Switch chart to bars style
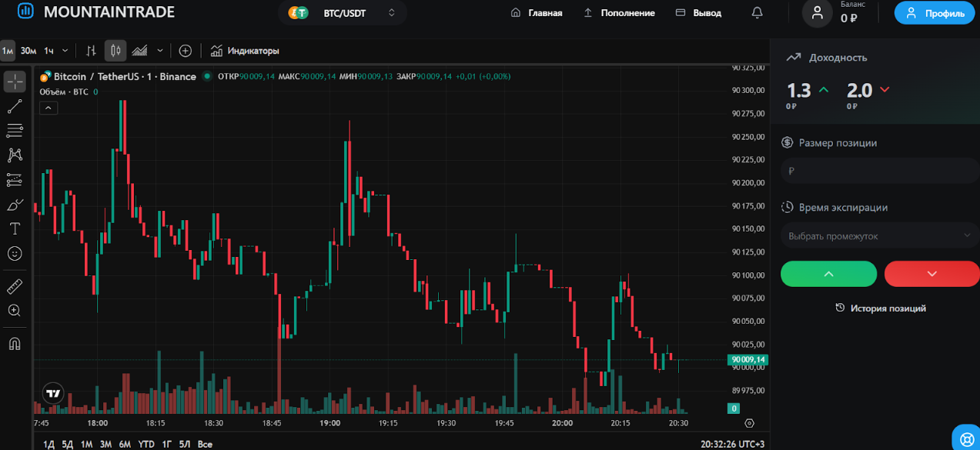980x450 pixels. click(x=92, y=51)
